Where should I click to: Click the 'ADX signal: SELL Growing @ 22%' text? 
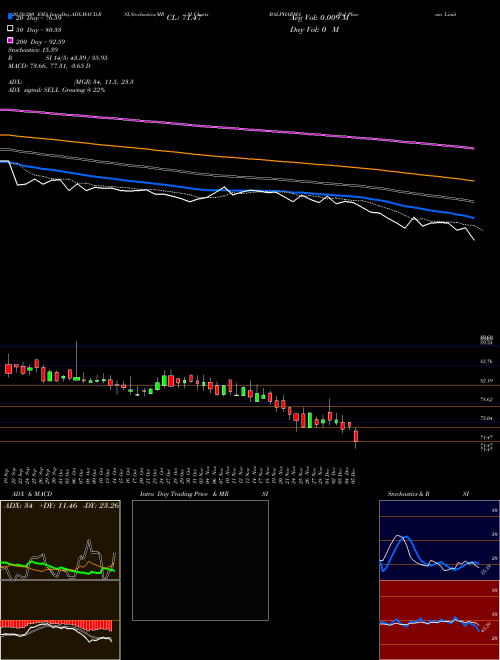click(56, 90)
